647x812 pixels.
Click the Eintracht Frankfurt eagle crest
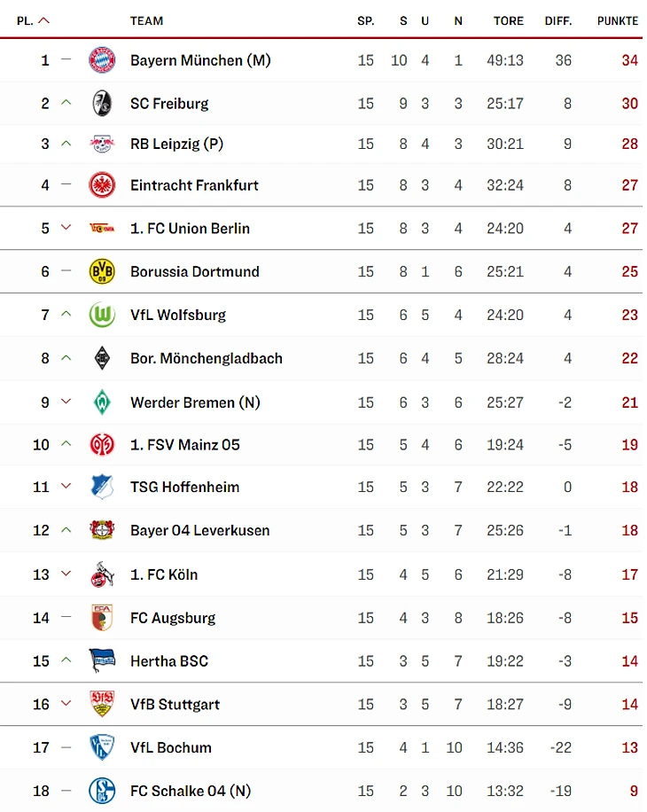(x=102, y=185)
